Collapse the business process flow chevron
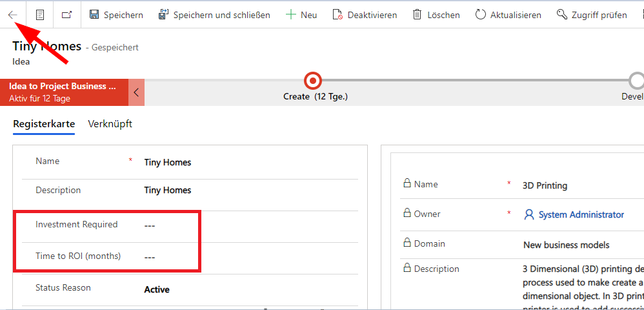This screenshot has height=310, width=644. click(x=136, y=92)
